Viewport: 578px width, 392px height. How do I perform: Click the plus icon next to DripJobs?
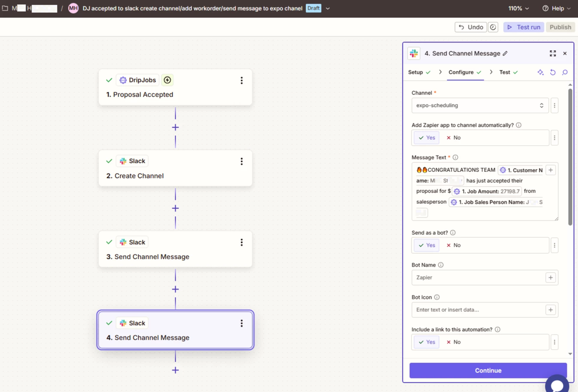(x=167, y=80)
